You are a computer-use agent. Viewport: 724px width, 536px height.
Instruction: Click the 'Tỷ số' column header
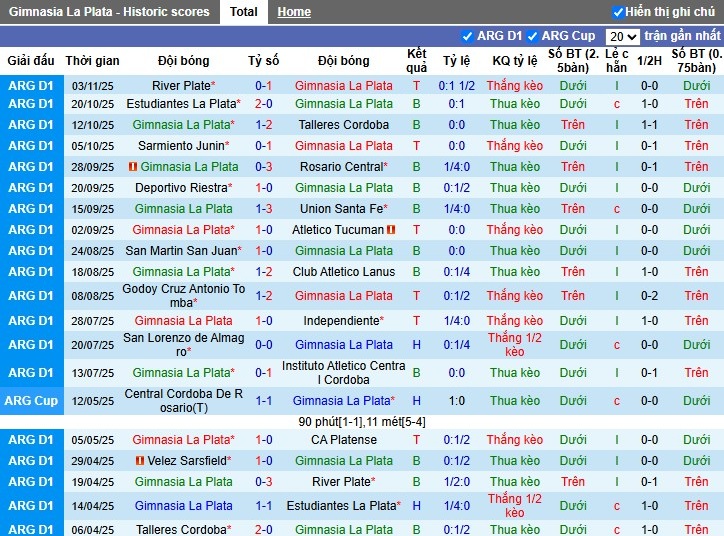[264, 60]
